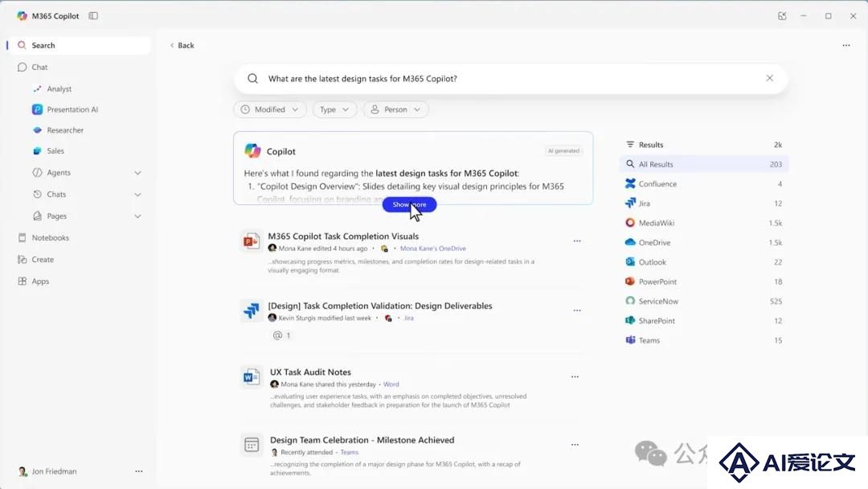Screen dimensions: 868x489
Task: Open Pages in the sidebar
Action: click(x=56, y=216)
